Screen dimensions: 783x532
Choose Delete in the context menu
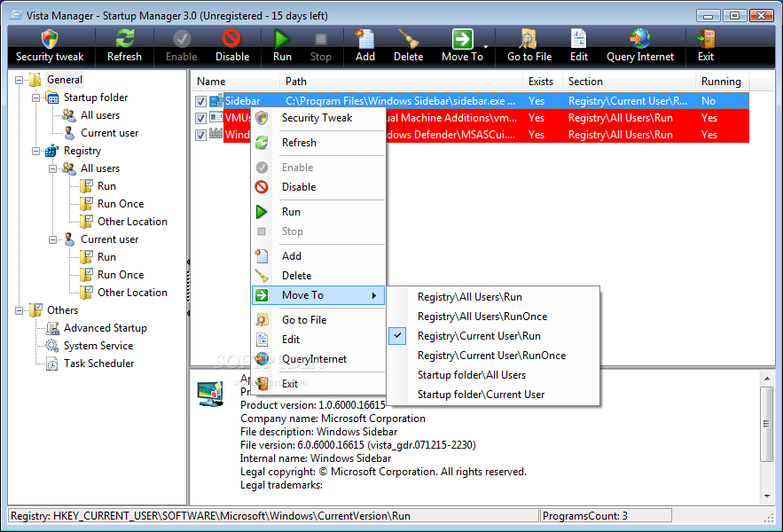coord(318,276)
